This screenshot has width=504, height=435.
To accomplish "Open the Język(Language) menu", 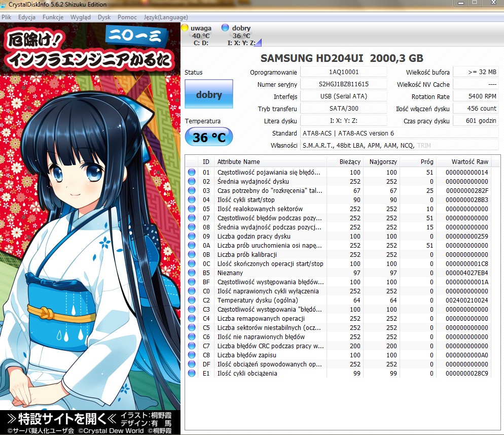I will coord(166,17).
